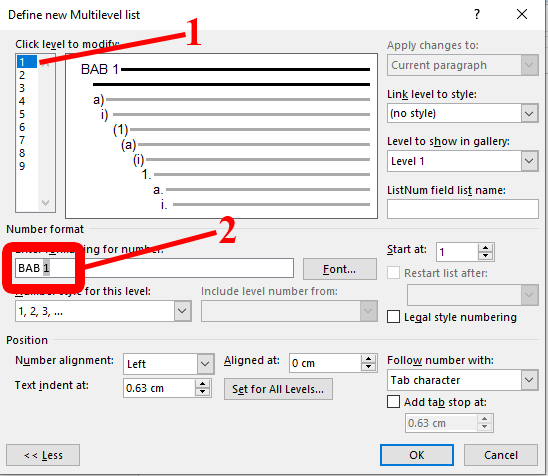Increase the Aligned at value
The image size is (548, 476).
tap(368, 359)
